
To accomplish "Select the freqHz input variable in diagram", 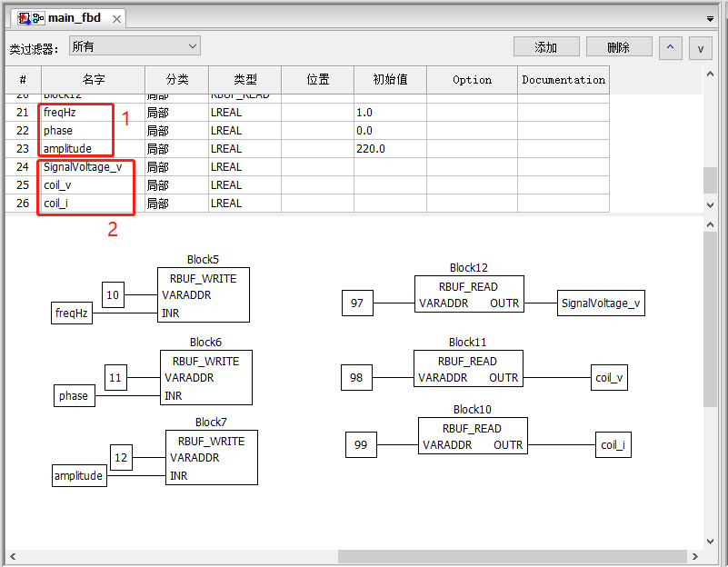I will [72, 313].
